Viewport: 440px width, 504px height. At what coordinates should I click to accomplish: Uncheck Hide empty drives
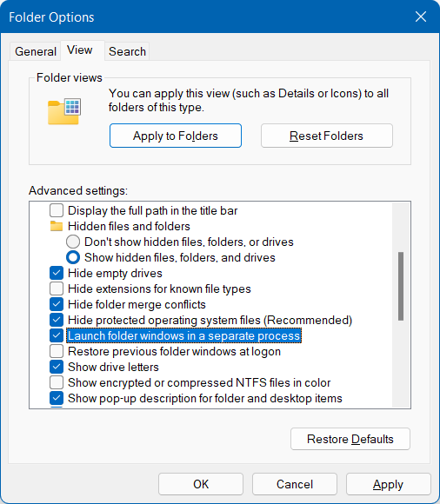[57, 273]
